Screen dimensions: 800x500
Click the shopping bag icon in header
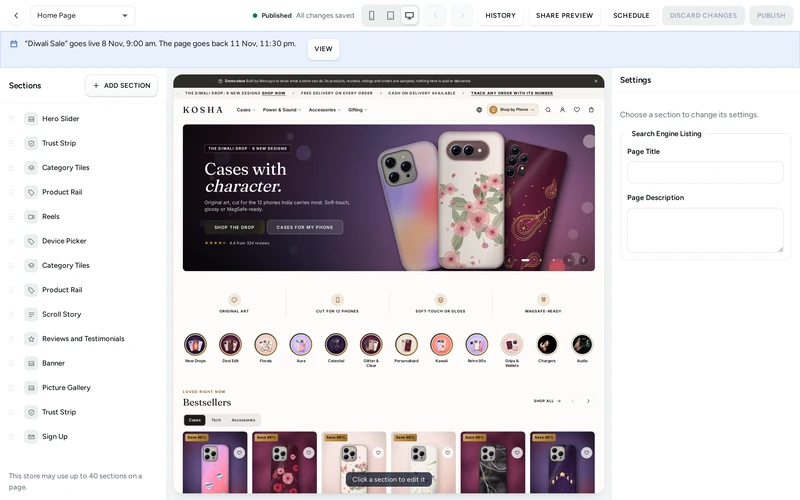click(x=591, y=110)
